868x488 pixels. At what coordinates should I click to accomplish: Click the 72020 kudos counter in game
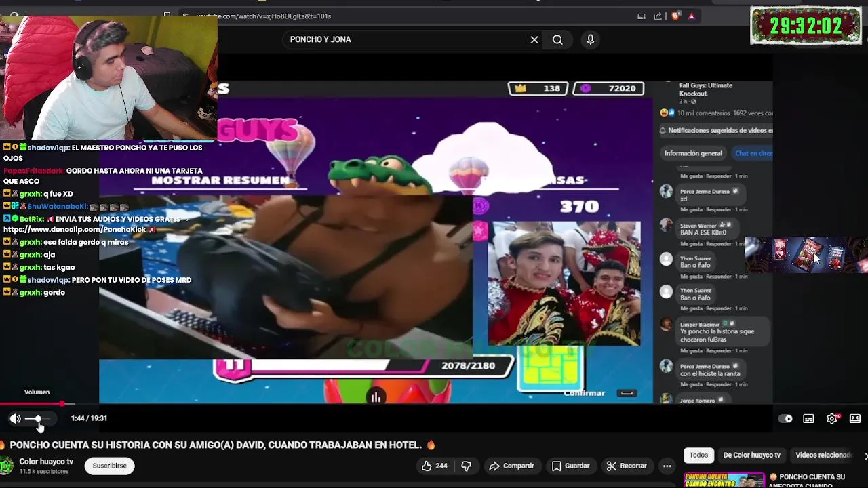click(609, 88)
